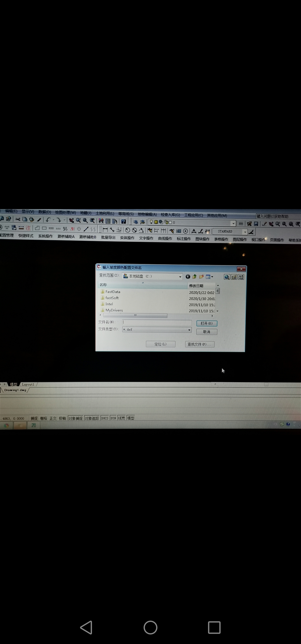301x644 pixels.
Task: Open the layer manager stacked-layers icon
Action: pyautogui.click(x=136, y=222)
